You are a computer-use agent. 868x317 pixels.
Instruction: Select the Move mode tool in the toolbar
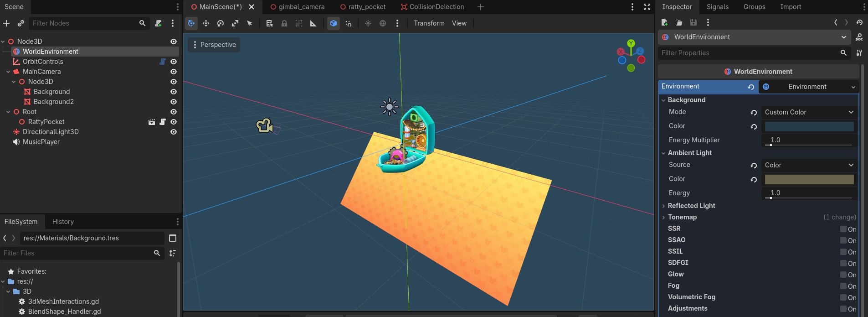(206, 23)
